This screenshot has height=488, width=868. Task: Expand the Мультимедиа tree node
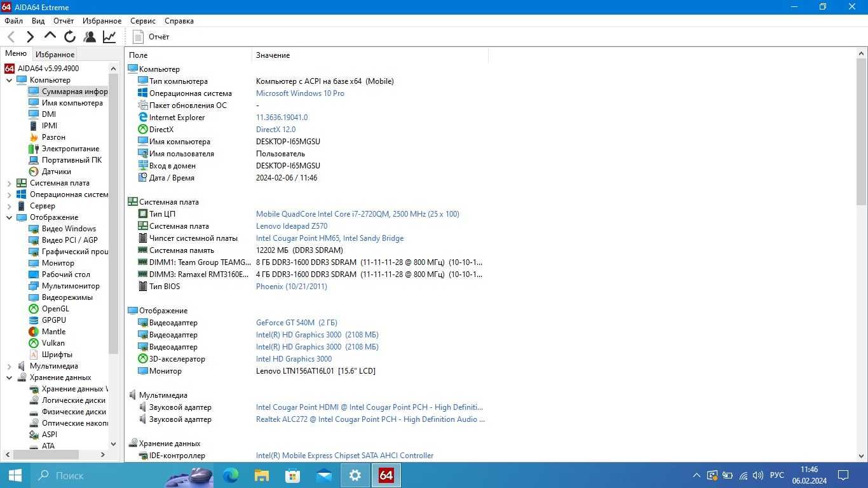pos(10,366)
